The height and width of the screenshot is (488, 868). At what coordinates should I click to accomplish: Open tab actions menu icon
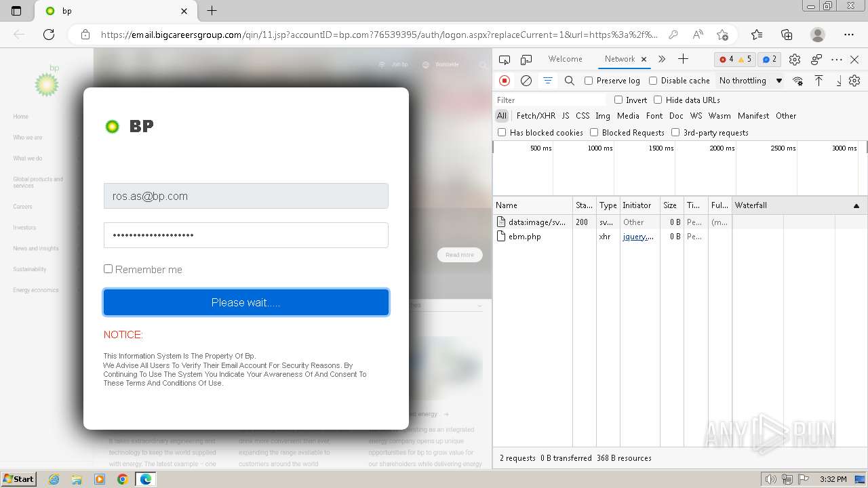click(x=16, y=11)
